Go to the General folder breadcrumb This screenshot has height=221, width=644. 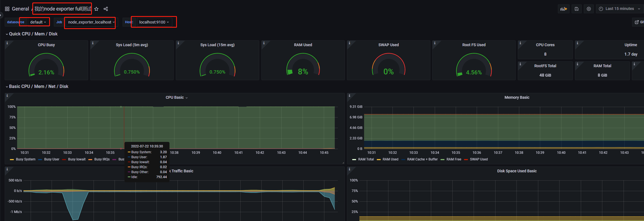click(20, 9)
